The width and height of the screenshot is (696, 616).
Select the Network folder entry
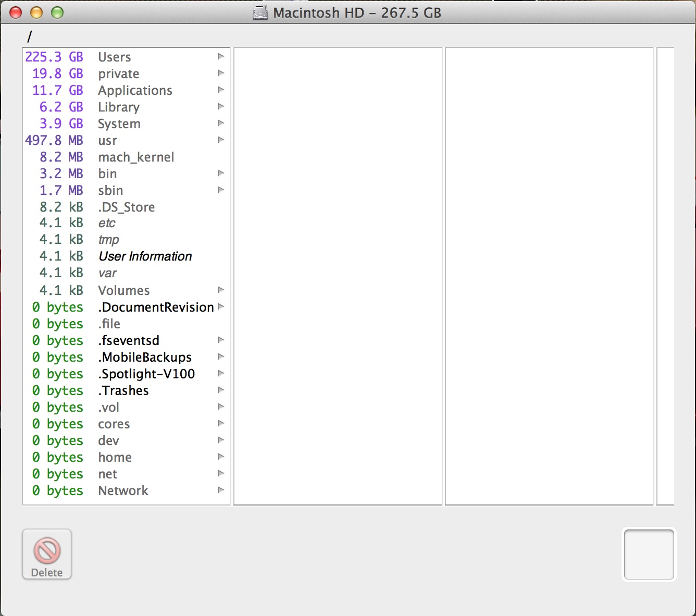click(x=127, y=490)
